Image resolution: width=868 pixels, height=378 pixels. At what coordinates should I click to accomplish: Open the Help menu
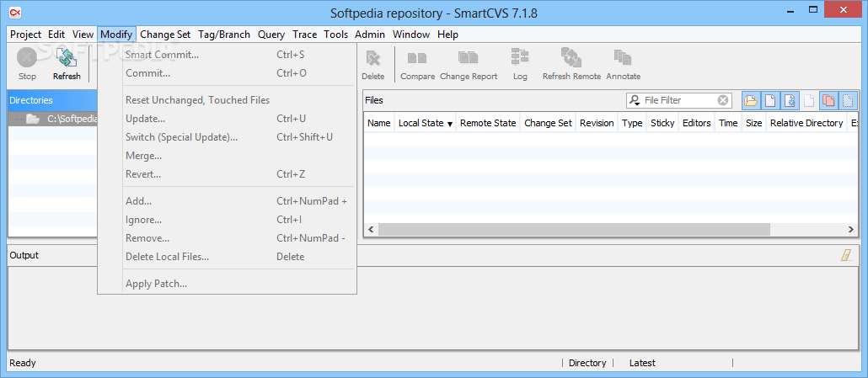[x=447, y=35]
